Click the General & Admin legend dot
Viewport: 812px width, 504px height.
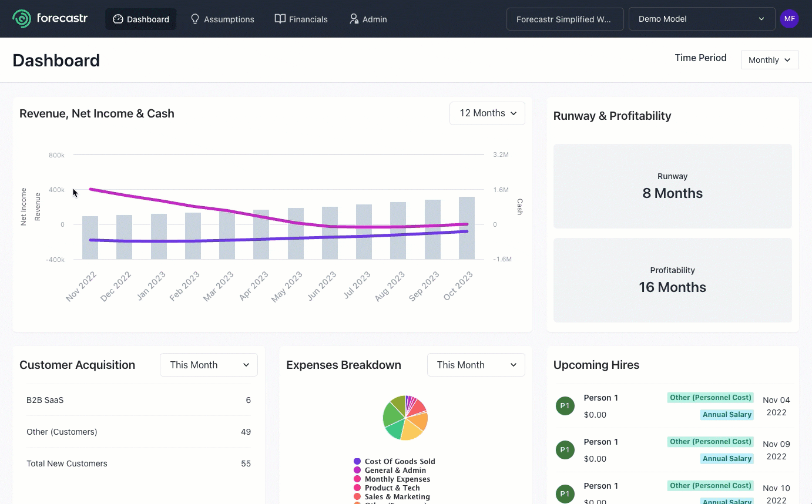pyautogui.click(x=357, y=471)
